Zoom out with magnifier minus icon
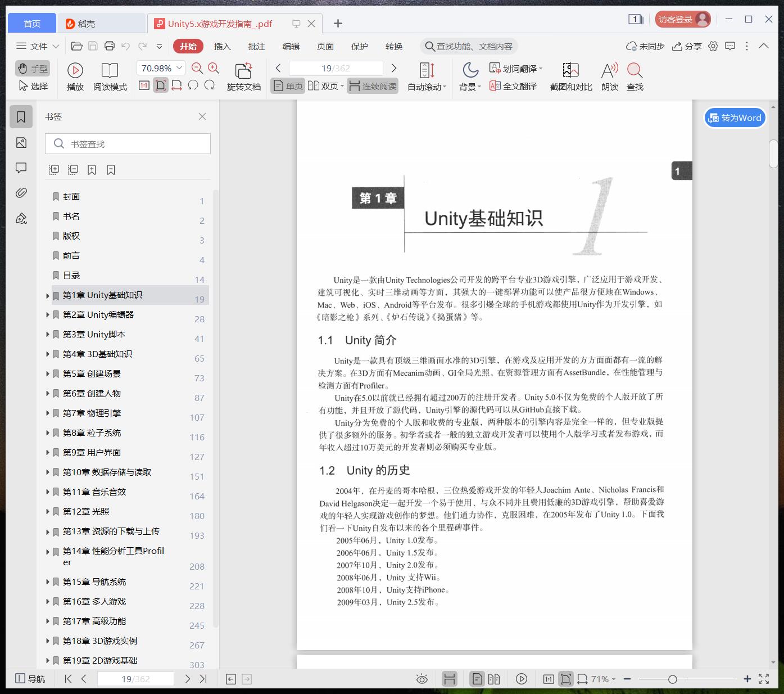This screenshot has height=694, width=784. [x=197, y=68]
